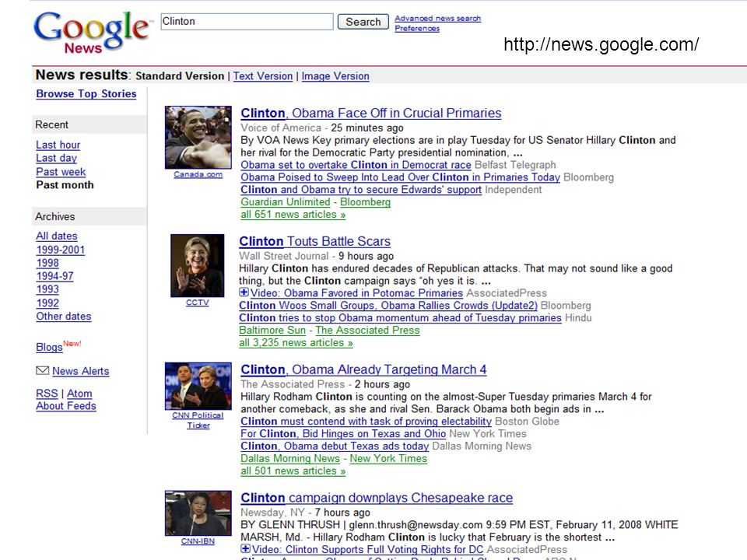
Task: Click the CNN-IBN thumbnail image
Action: pyautogui.click(x=198, y=513)
